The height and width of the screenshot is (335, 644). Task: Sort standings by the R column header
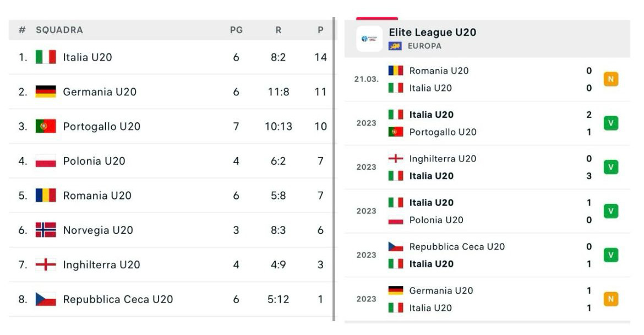(x=278, y=30)
